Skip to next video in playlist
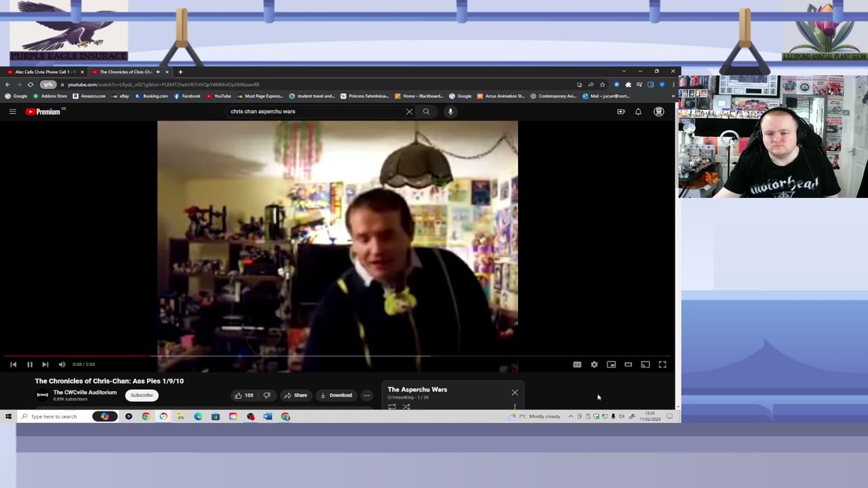This screenshot has width=868, height=488. tap(45, 365)
